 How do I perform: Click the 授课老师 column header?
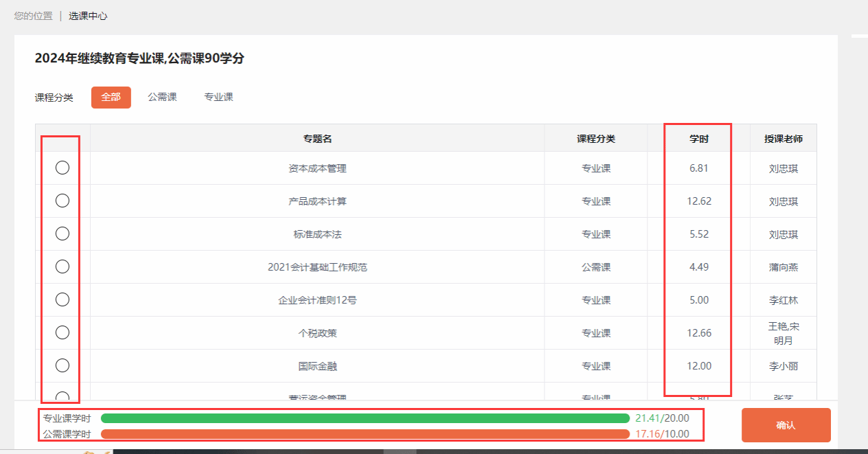784,139
